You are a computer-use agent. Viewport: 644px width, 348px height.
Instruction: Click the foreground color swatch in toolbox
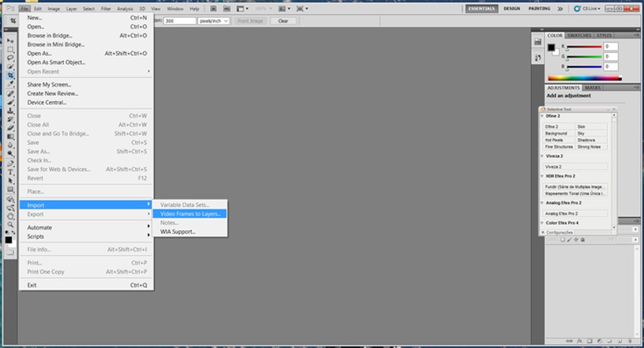point(9,239)
